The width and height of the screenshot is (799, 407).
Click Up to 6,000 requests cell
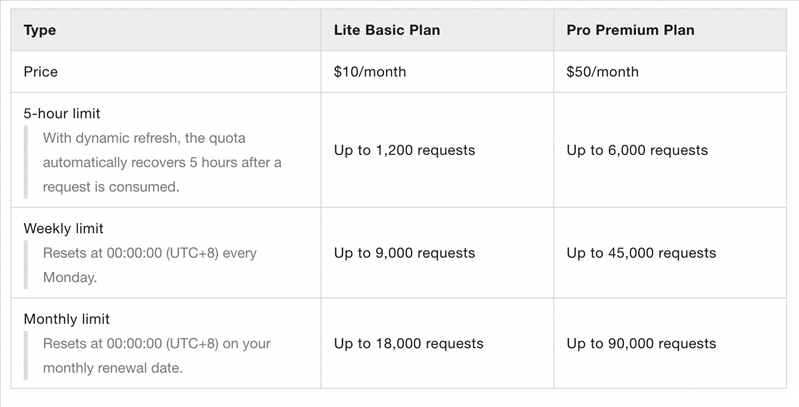[636, 150]
